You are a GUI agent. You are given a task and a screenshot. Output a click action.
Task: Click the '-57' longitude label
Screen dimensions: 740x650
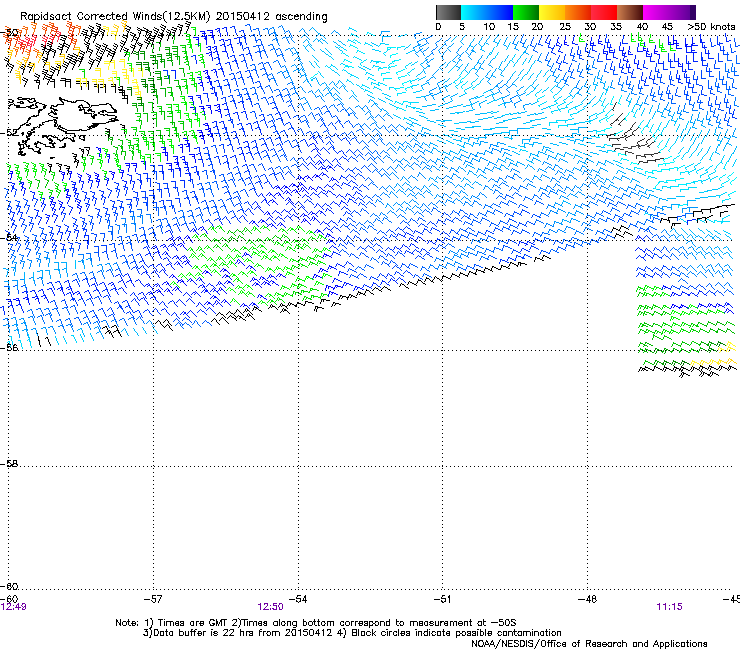[x=153, y=599]
